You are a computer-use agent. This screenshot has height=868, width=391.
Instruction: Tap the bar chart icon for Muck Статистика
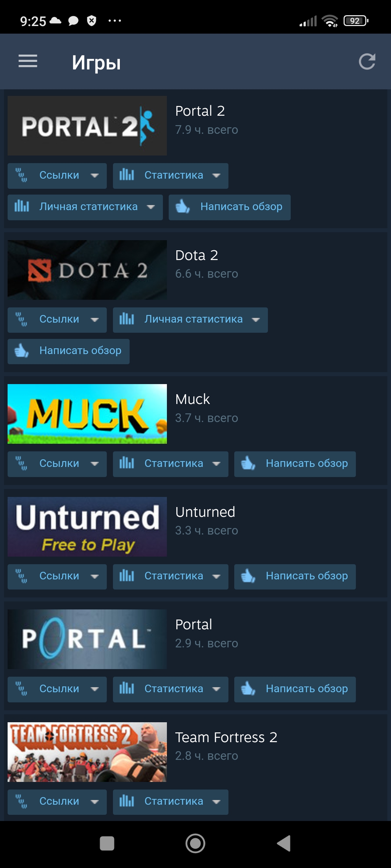click(127, 463)
